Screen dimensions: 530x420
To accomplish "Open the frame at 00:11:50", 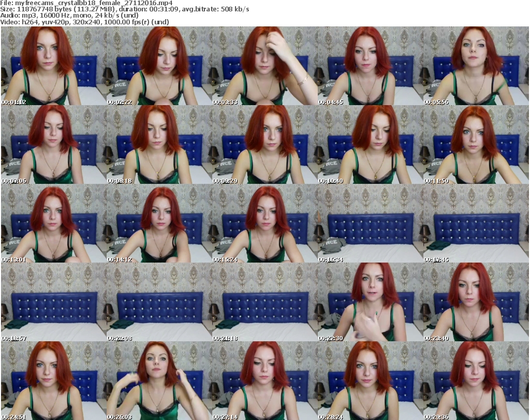I will [x=476, y=144].
